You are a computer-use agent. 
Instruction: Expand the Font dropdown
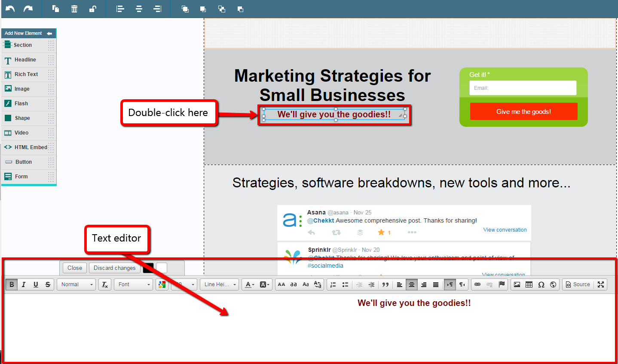133,284
